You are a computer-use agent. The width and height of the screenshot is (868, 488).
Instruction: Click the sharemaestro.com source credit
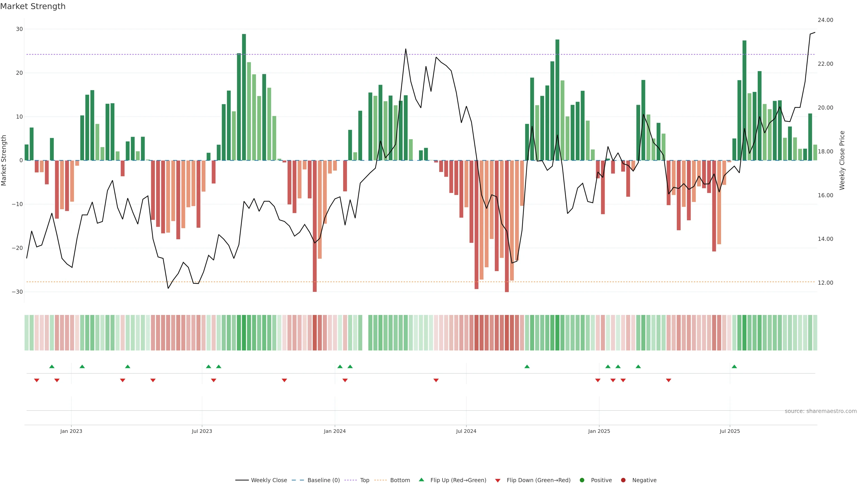tap(821, 411)
